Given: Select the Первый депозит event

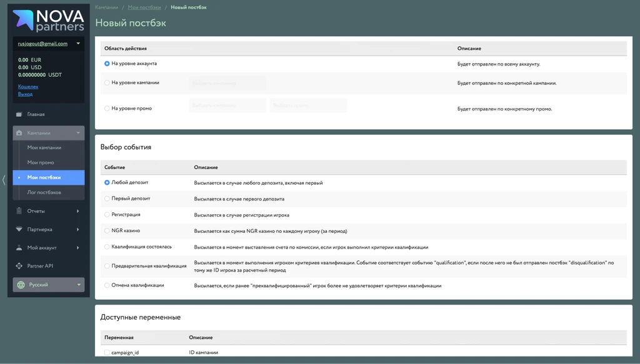Looking at the screenshot, I should pos(107,199).
